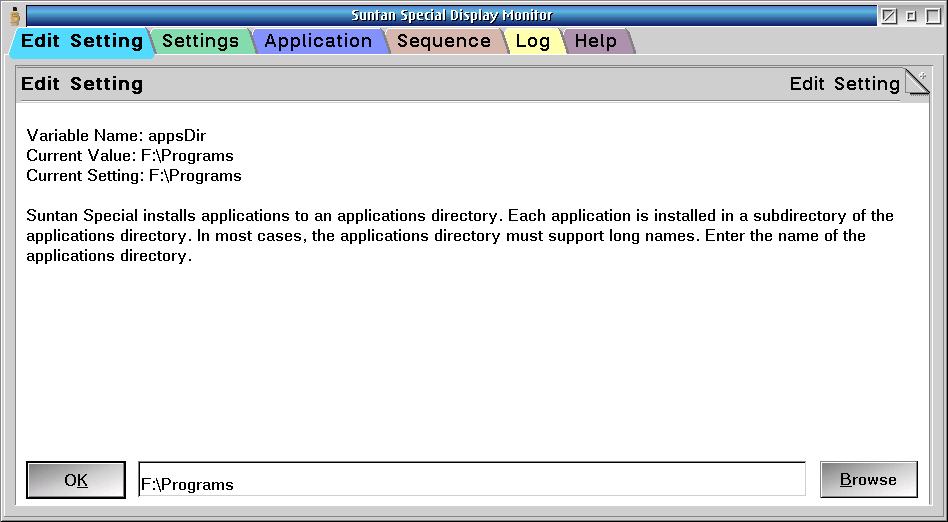This screenshot has height=522, width=948.
Task: Confirm the setting with the OK button
Action: pyautogui.click(x=76, y=480)
